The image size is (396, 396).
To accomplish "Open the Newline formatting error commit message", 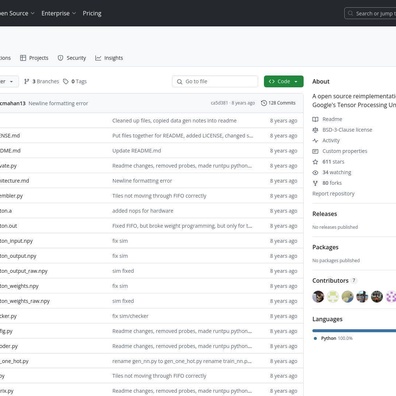I will point(58,103).
